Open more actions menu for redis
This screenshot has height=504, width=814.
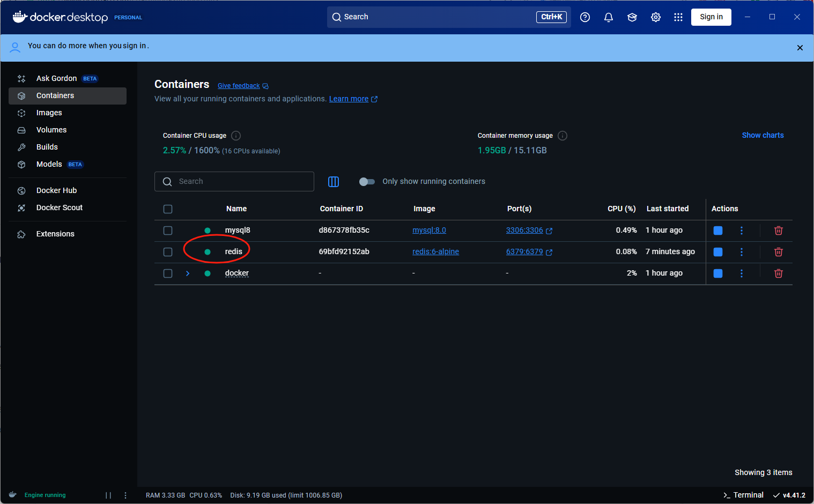click(742, 252)
